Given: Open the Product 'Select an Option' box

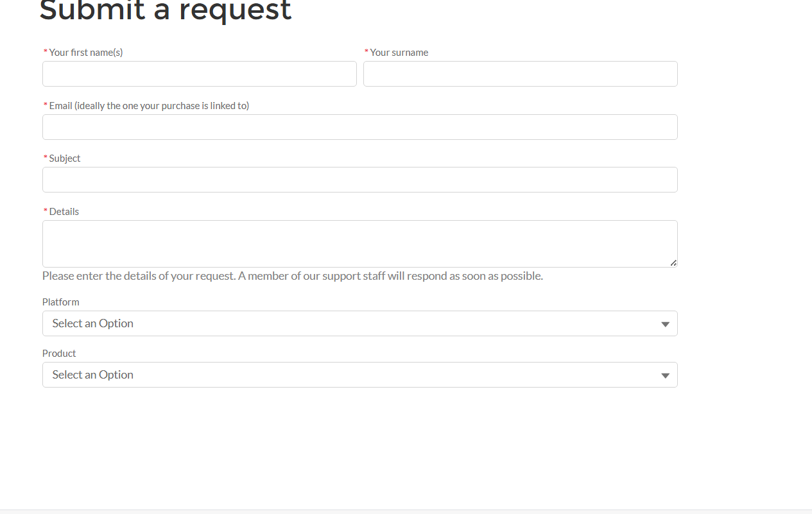Looking at the screenshot, I should 347,375.
